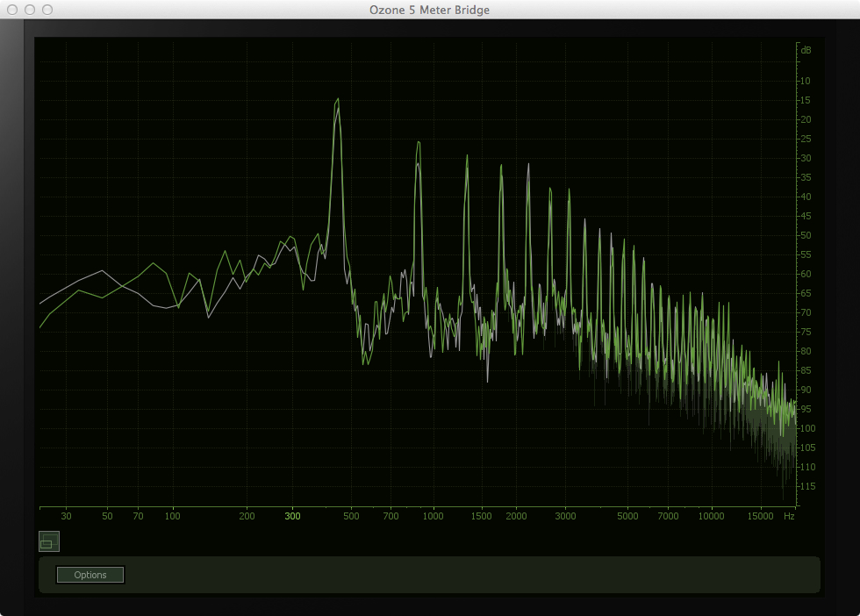Click the Ozone 5 Meter Bridge title
This screenshot has width=860, height=616.
[429, 10]
